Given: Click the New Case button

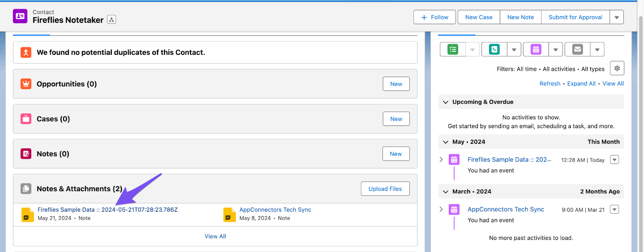Looking at the screenshot, I should pos(479,17).
